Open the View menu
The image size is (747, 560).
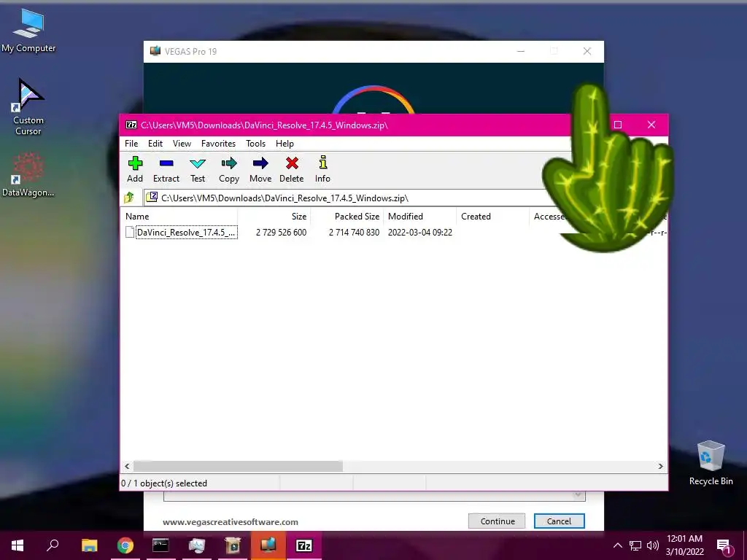tap(182, 144)
